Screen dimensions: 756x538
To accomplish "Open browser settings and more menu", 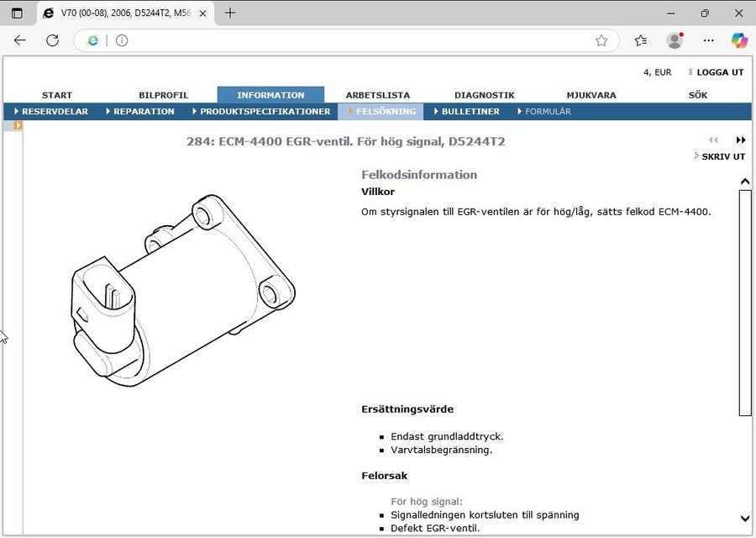I will [x=708, y=40].
